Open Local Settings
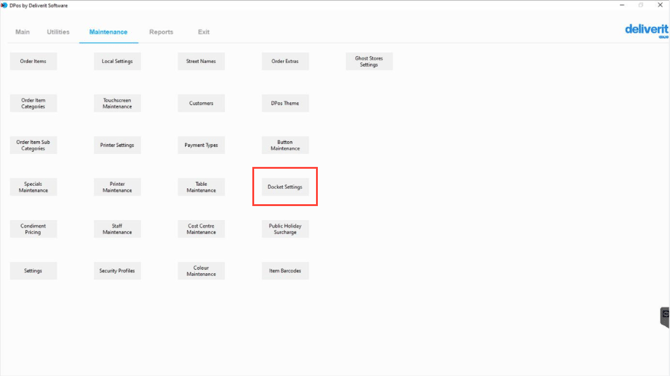Image resolution: width=670 pixels, height=376 pixels. (x=117, y=61)
